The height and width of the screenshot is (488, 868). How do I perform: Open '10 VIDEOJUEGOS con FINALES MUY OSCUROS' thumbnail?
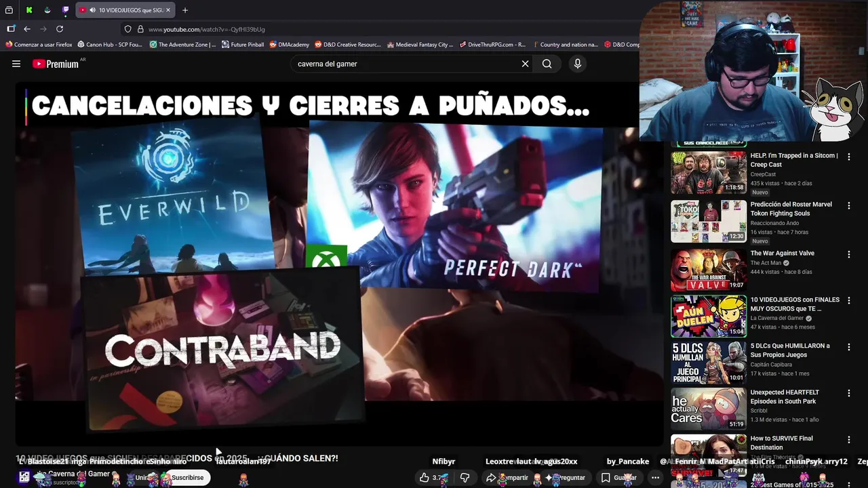709,316
